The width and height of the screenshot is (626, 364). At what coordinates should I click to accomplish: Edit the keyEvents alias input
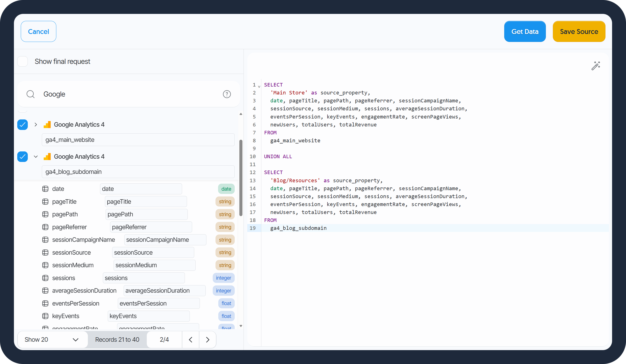point(149,316)
